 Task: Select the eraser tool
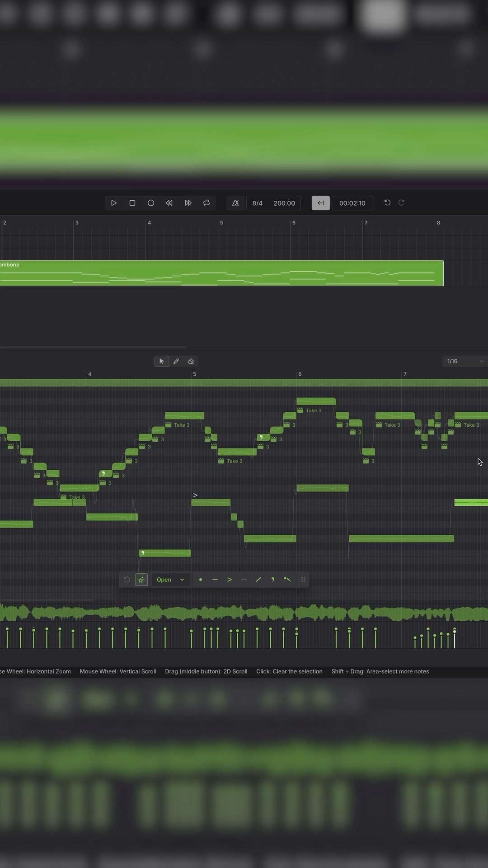click(x=191, y=361)
